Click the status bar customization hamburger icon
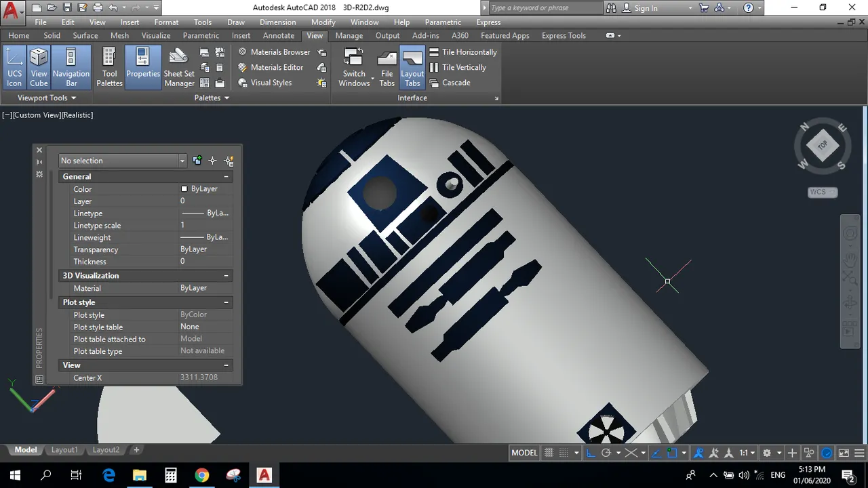Viewport: 868px width, 488px height. coord(859,453)
